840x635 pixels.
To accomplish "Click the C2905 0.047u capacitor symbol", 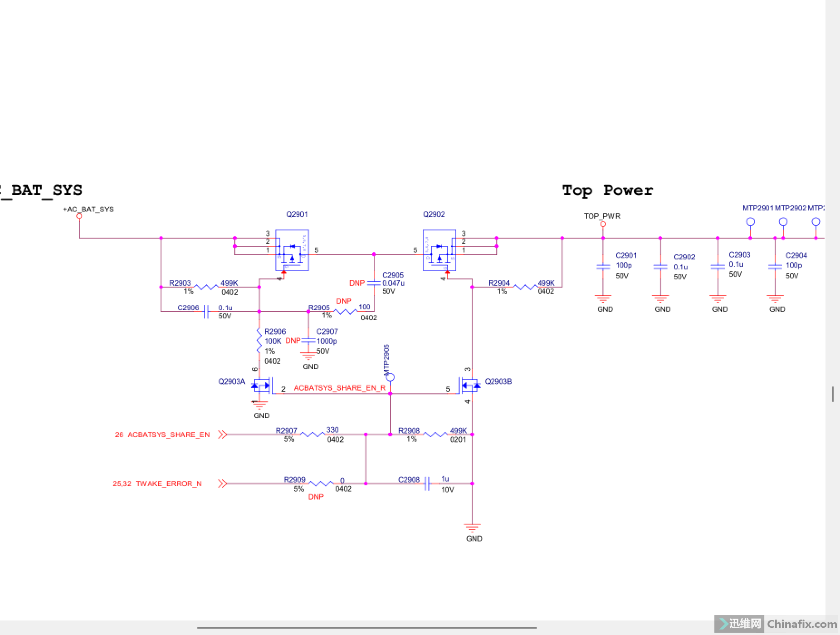I will (x=374, y=283).
